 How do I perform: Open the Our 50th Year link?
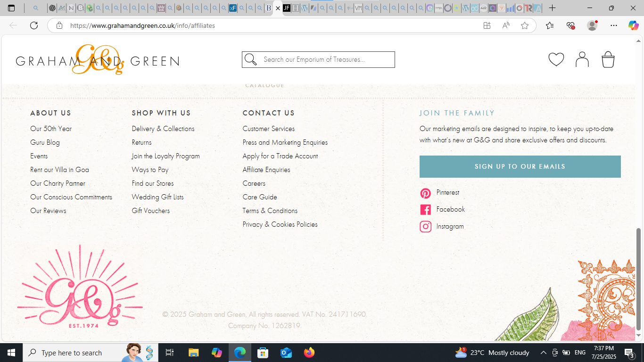51,129
